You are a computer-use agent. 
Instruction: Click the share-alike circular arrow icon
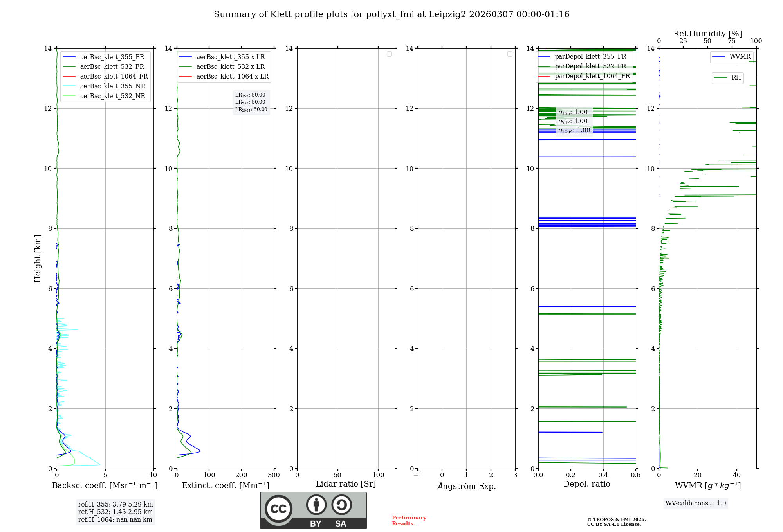pyautogui.click(x=341, y=505)
